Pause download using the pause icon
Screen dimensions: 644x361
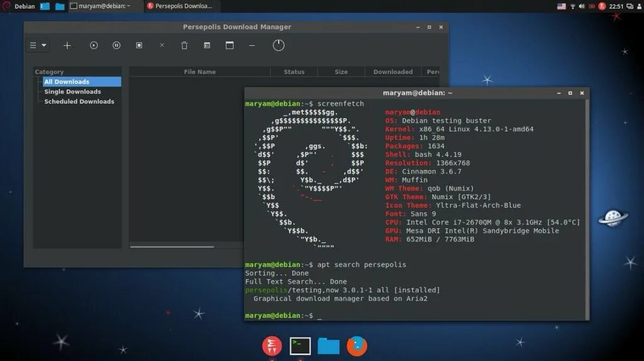(116, 45)
